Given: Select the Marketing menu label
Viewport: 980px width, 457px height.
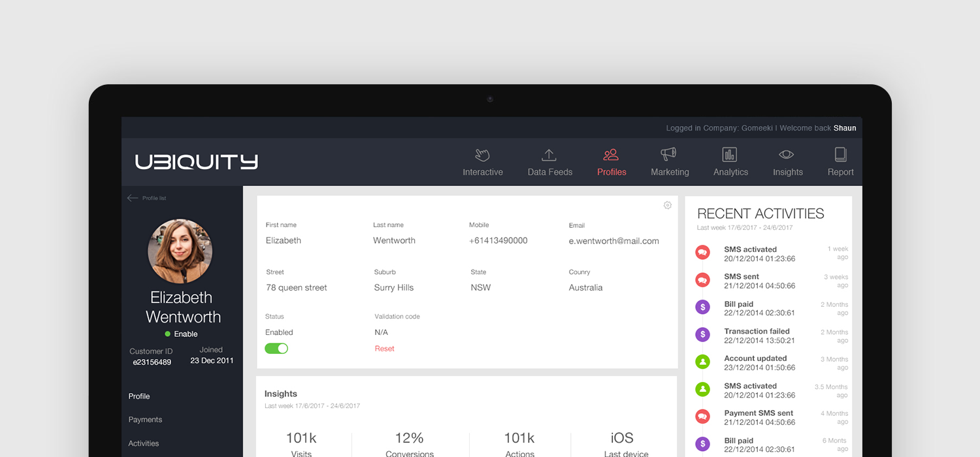Looking at the screenshot, I should click(670, 172).
